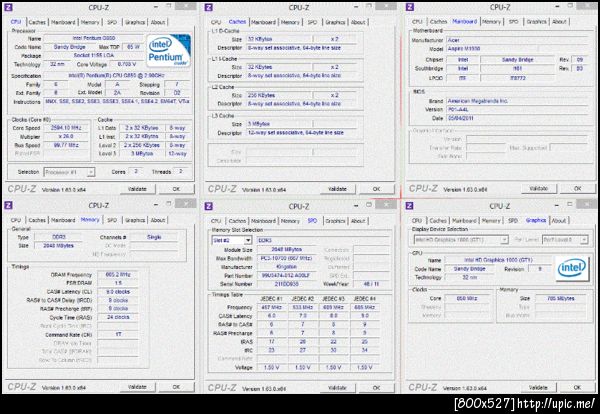This screenshot has width=600, height=414.
Task: Switch to Mainboard tab in the Processor info window
Action: click(x=63, y=22)
